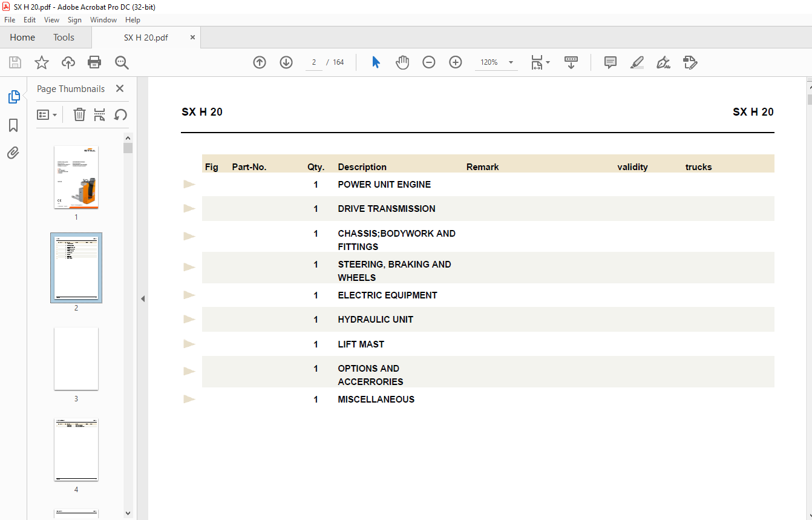Close the Page Thumbnails panel
The width and height of the screenshot is (812, 520).
coord(120,89)
